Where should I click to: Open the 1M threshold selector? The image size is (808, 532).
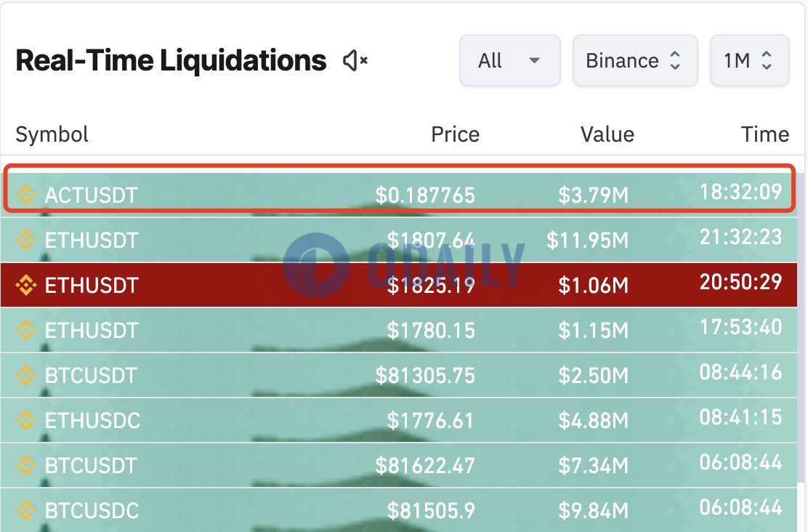click(x=749, y=61)
